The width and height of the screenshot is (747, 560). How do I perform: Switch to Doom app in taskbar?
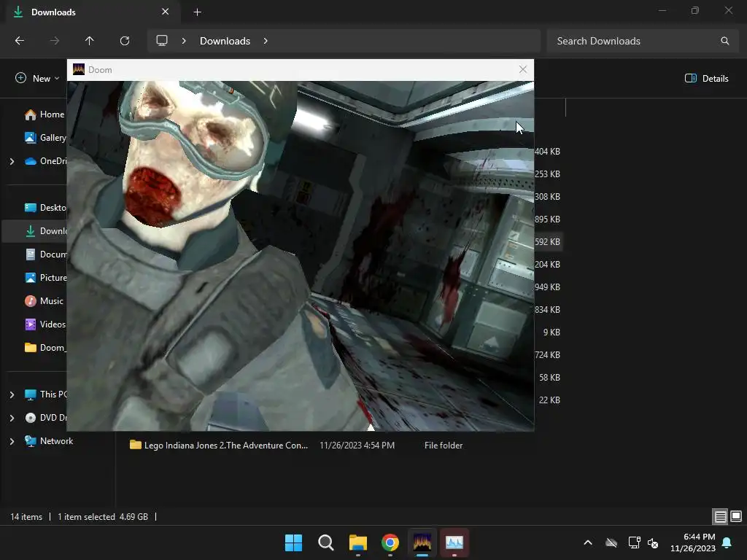pos(422,542)
